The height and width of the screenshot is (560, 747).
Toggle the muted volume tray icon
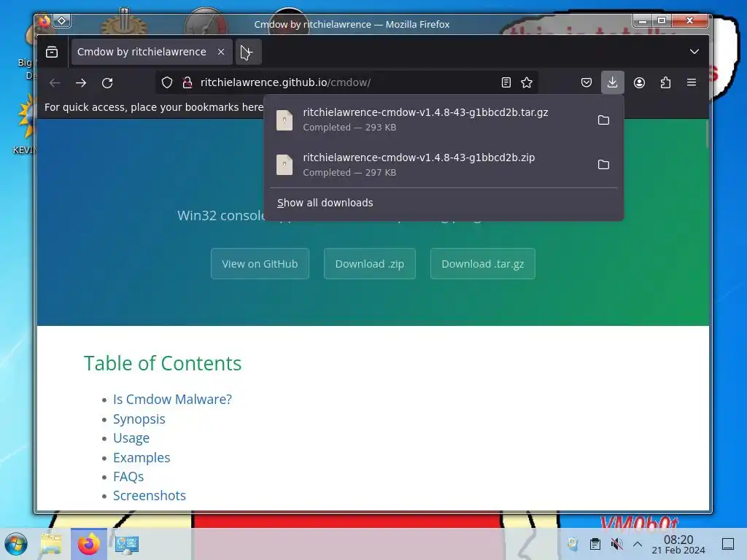[616, 544]
